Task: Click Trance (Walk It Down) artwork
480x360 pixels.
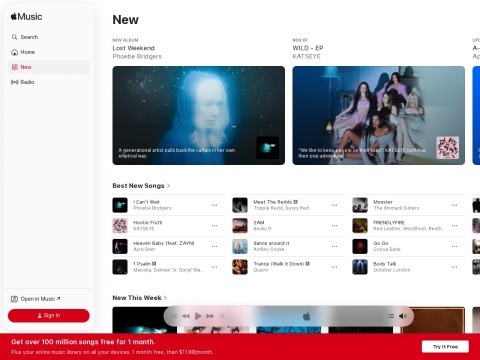Action: tap(240, 267)
